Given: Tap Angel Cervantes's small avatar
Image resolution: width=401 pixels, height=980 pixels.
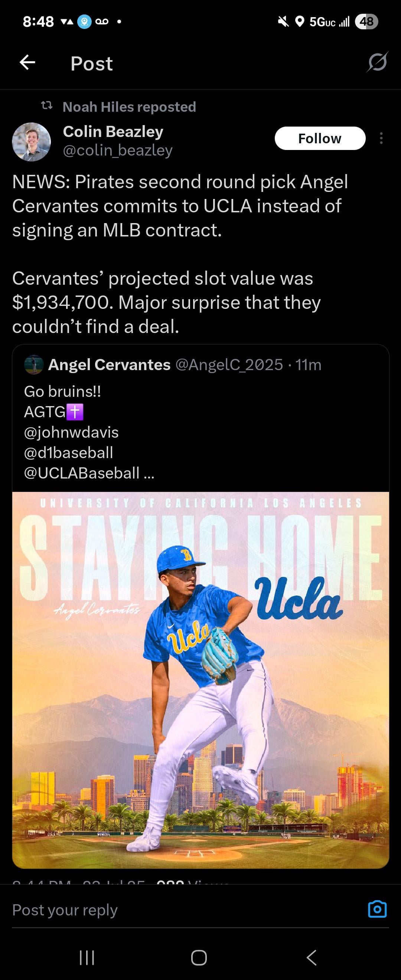Looking at the screenshot, I should (x=33, y=365).
